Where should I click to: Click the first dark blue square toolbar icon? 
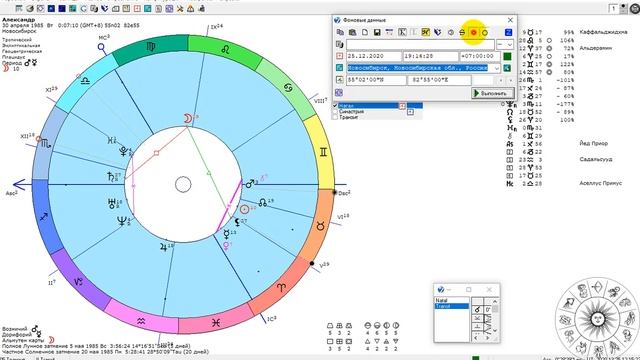(51, 9)
